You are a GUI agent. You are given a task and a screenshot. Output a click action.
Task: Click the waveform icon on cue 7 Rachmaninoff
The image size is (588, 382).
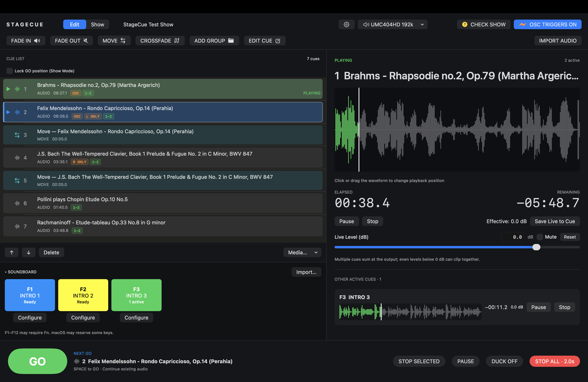coord(17,227)
